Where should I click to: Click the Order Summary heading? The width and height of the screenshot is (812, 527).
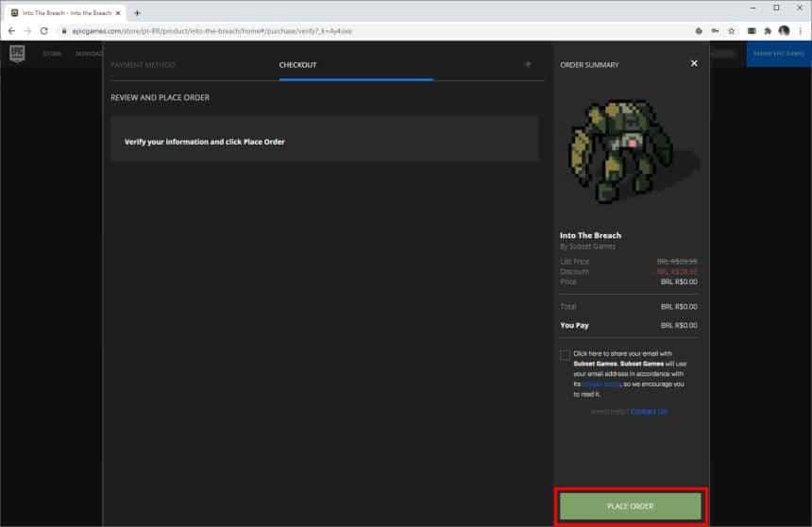(589, 65)
